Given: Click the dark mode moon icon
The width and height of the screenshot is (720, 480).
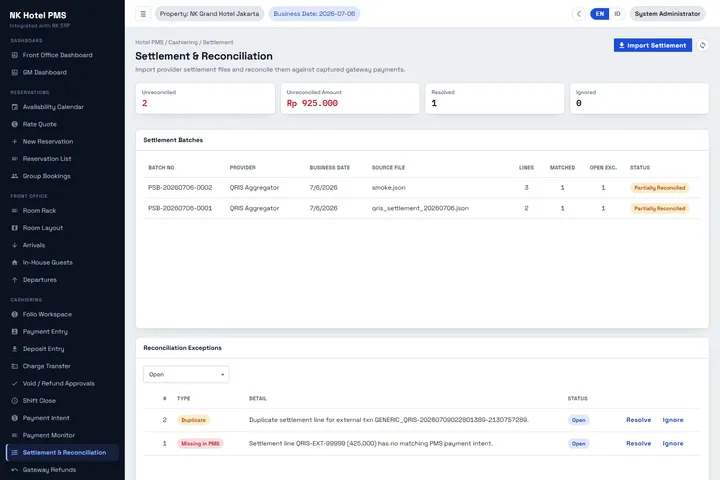Looking at the screenshot, I should [x=579, y=14].
